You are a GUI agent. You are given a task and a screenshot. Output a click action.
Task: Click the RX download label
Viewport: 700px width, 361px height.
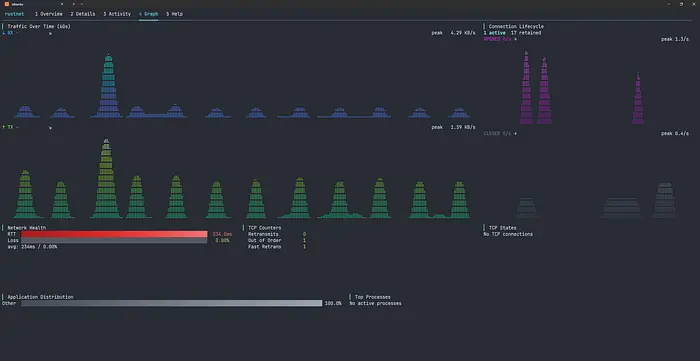(x=8, y=33)
